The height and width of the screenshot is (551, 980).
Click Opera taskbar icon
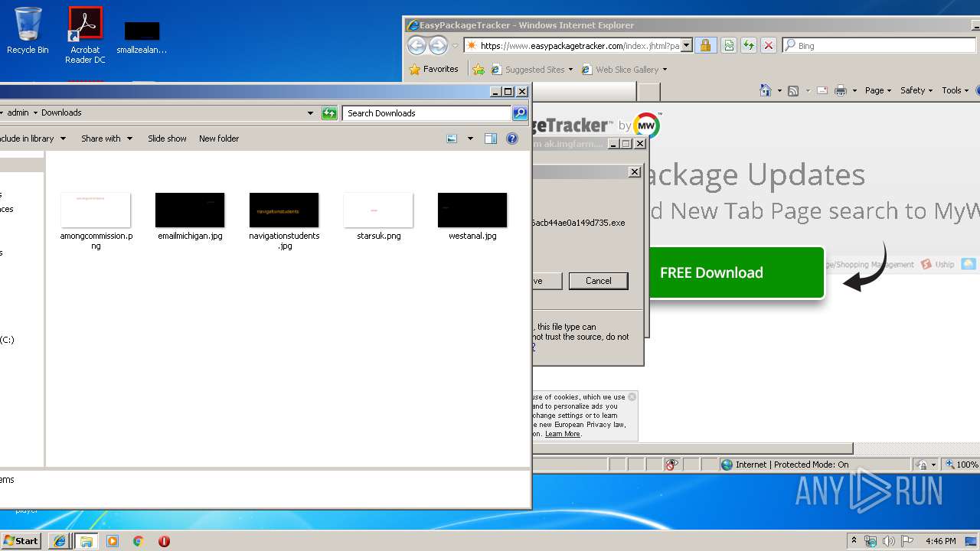pyautogui.click(x=164, y=541)
